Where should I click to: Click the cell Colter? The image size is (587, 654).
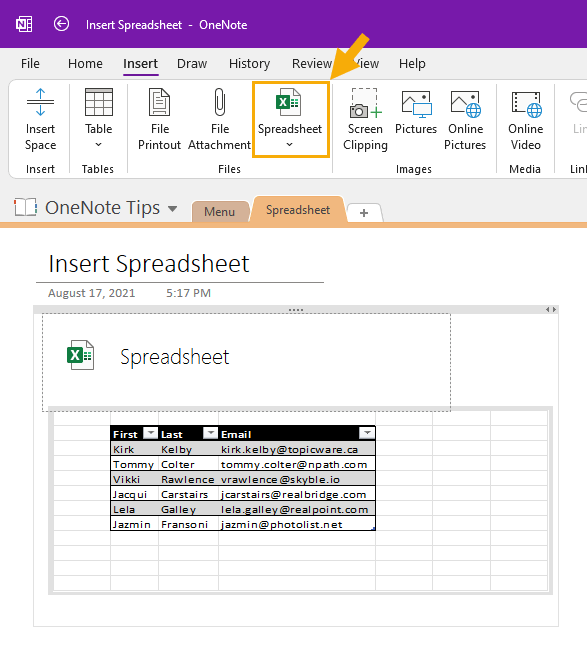189,464
